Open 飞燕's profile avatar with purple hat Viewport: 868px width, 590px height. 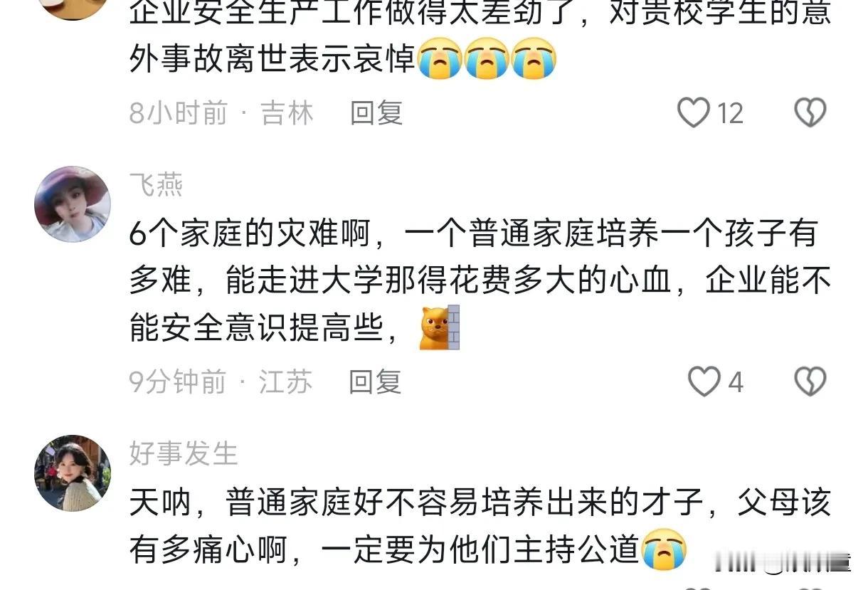73,204
